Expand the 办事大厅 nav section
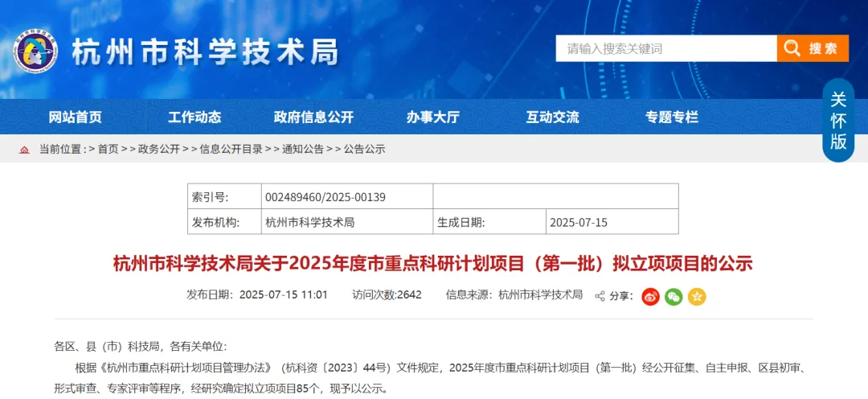Screen dimensions: 868x399 point(432,117)
